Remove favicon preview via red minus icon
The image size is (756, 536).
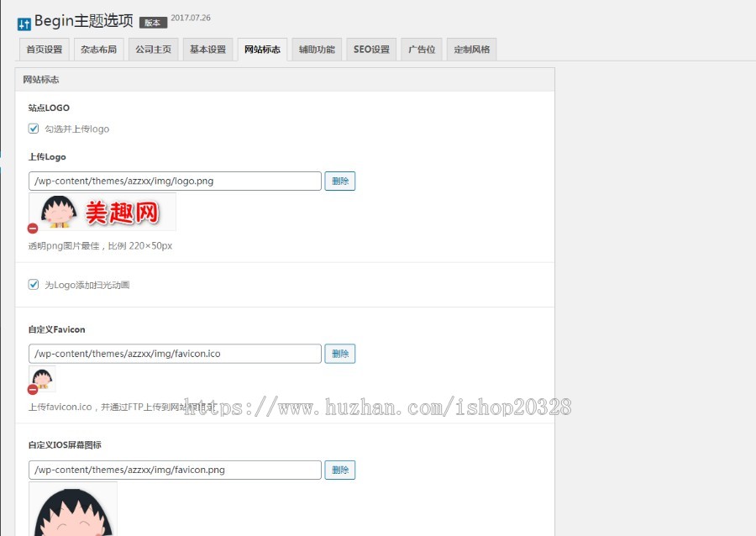33,390
